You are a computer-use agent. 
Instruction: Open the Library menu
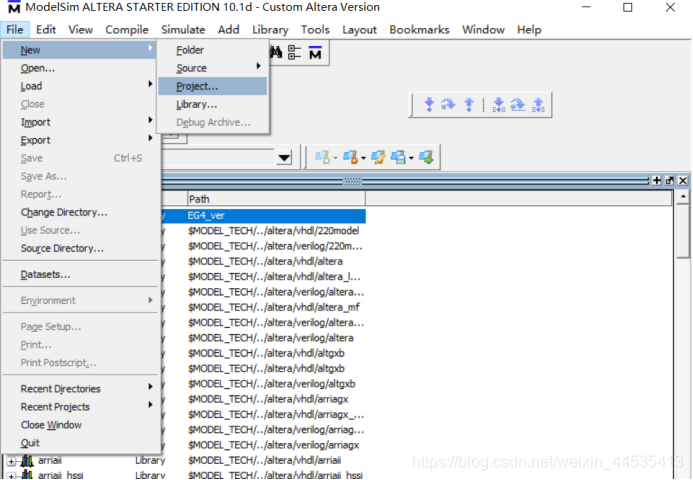270,30
